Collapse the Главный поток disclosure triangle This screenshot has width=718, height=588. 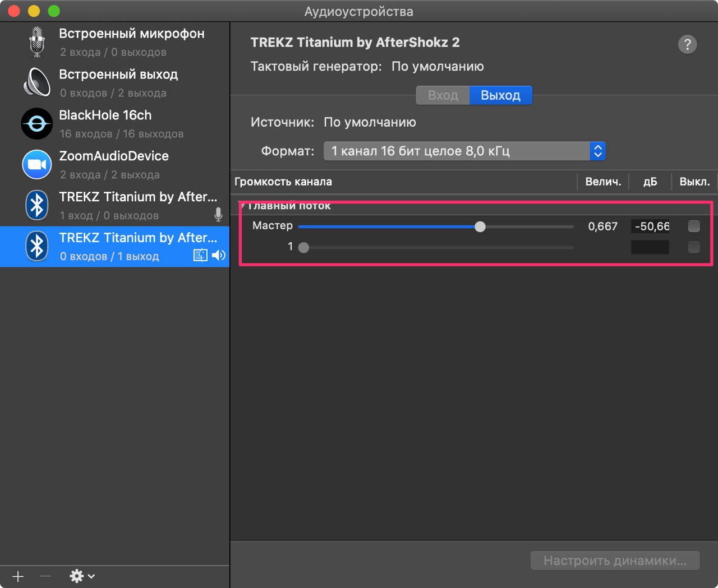tap(242, 206)
